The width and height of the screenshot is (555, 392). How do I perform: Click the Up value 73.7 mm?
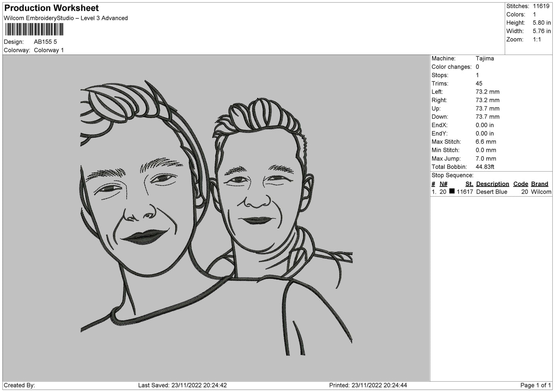click(x=487, y=109)
